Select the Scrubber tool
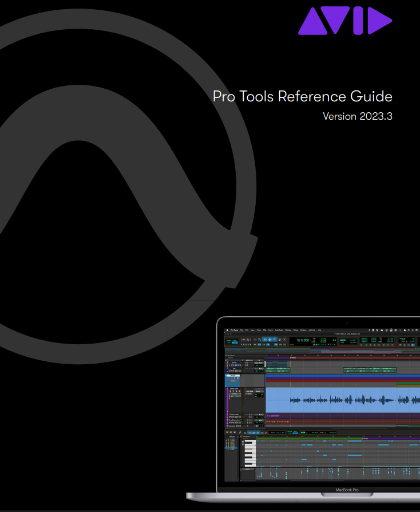This screenshot has height=512, width=420. 280,340
